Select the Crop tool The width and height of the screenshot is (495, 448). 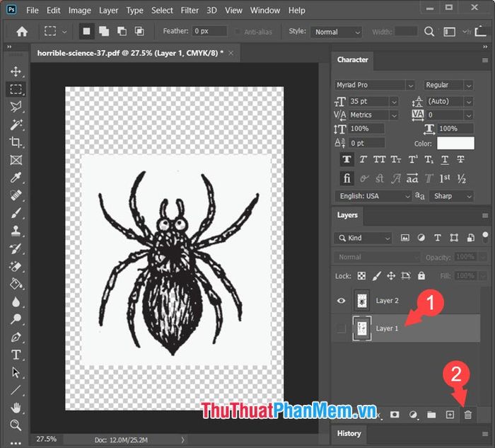16,142
